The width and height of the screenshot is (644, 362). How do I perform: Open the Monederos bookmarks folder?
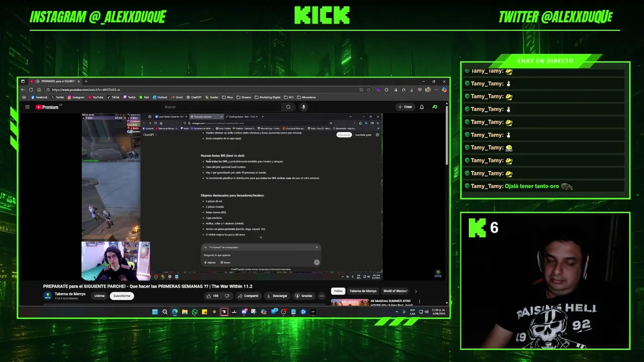(306, 97)
